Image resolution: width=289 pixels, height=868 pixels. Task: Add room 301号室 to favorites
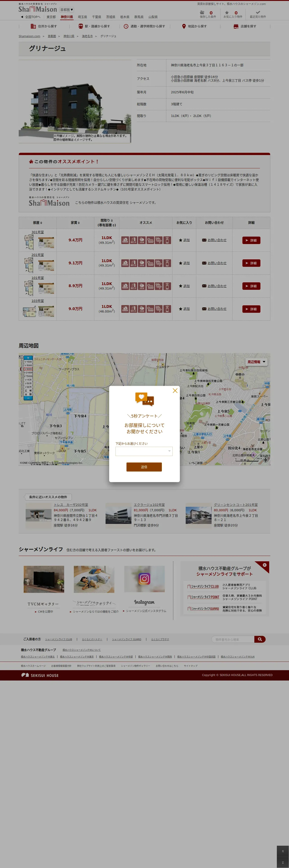click(x=184, y=240)
